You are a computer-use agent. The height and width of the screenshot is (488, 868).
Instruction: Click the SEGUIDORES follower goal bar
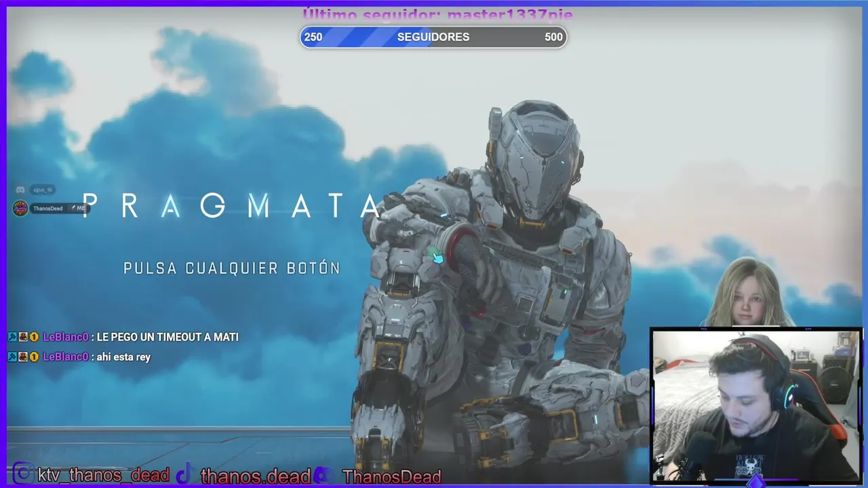tap(433, 37)
